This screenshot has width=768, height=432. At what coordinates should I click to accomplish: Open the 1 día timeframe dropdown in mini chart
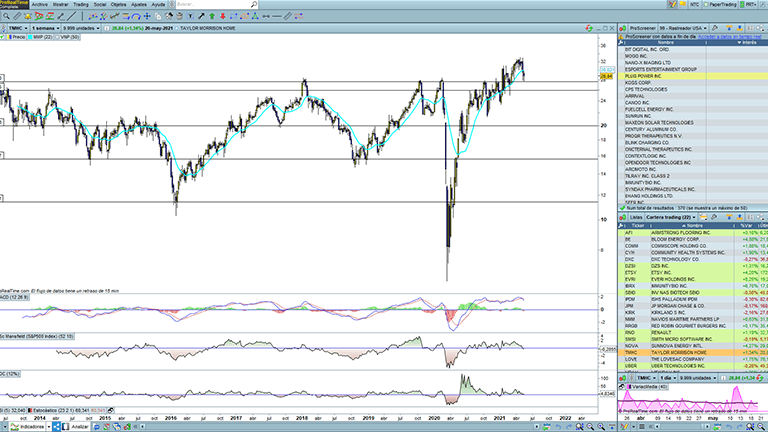coord(669,378)
